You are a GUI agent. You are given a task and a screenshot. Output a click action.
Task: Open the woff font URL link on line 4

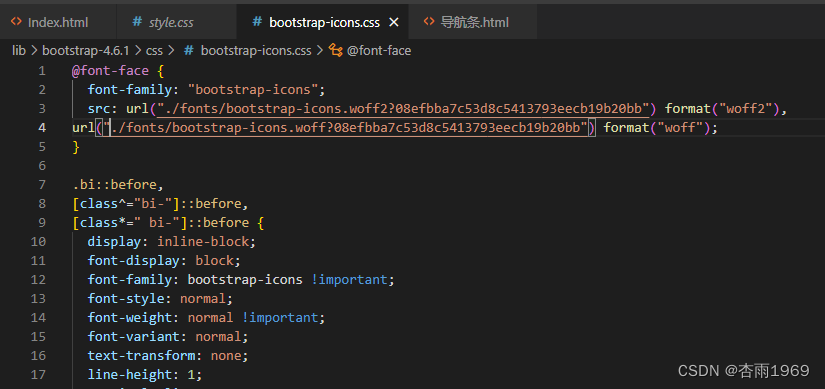tap(345, 128)
